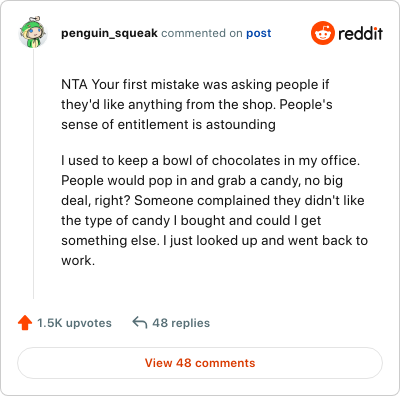The height and width of the screenshot is (396, 400).
Task: Click the line beginning "I used to keep"
Action: click(211, 161)
